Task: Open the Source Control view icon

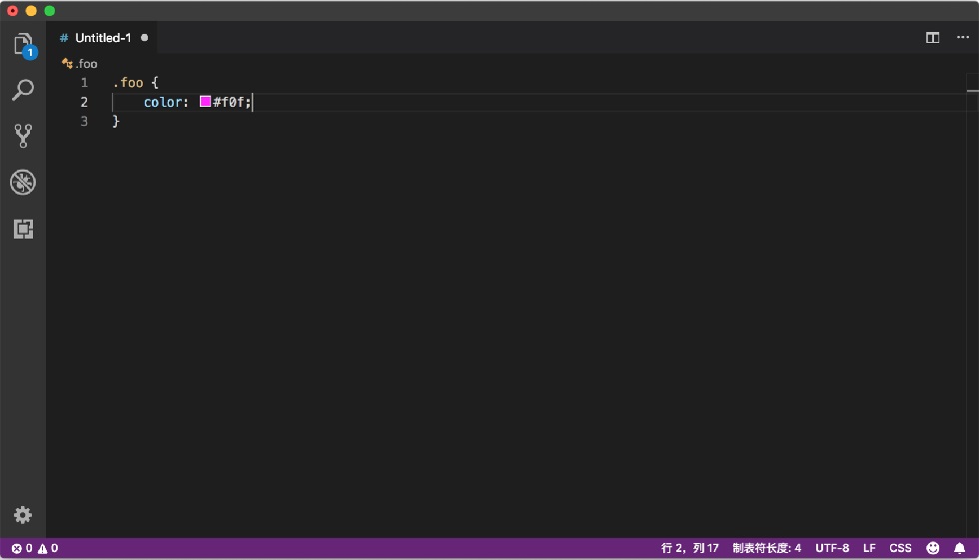Action: tap(23, 136)
